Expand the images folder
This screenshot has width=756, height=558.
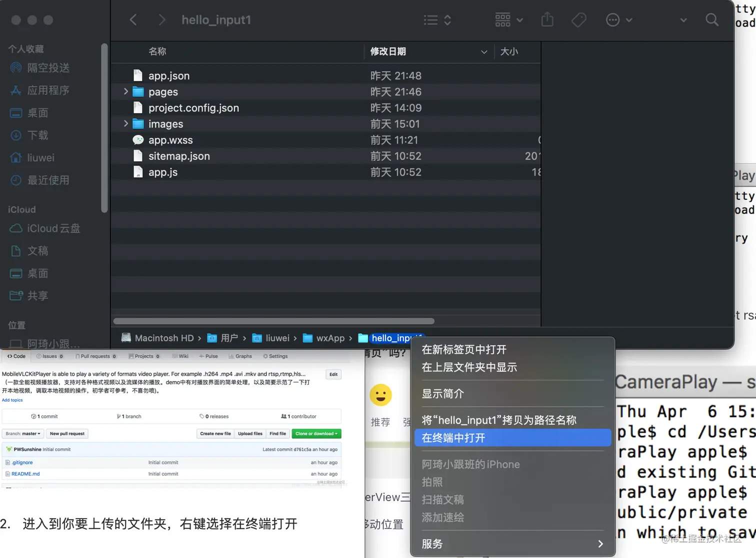tap(126, 124)
